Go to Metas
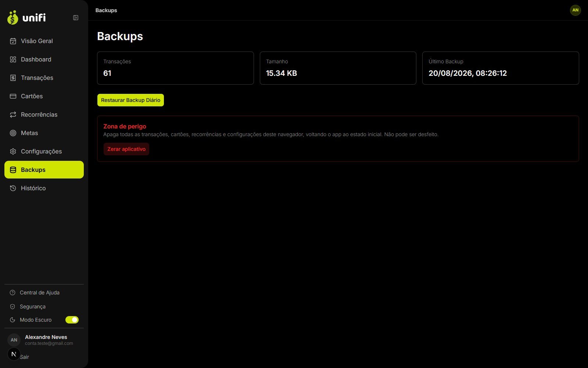The width and height of the screenshot is (588, 368). pos(44,133)
